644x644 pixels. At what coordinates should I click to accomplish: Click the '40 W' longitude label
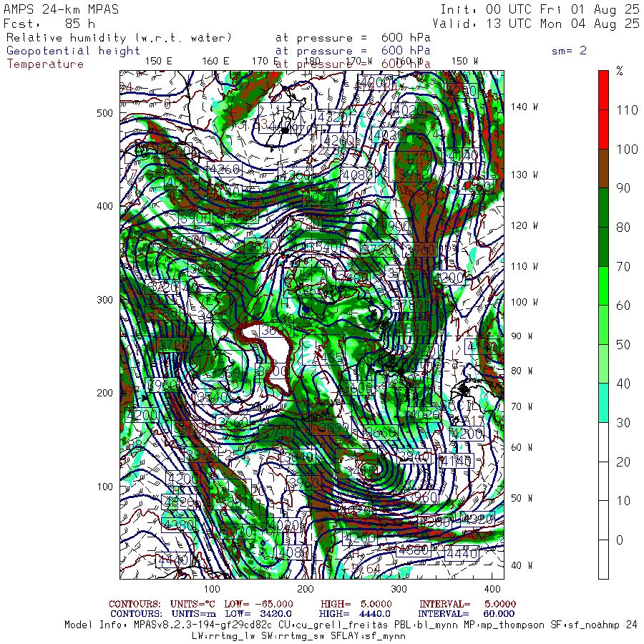point(522,565)
